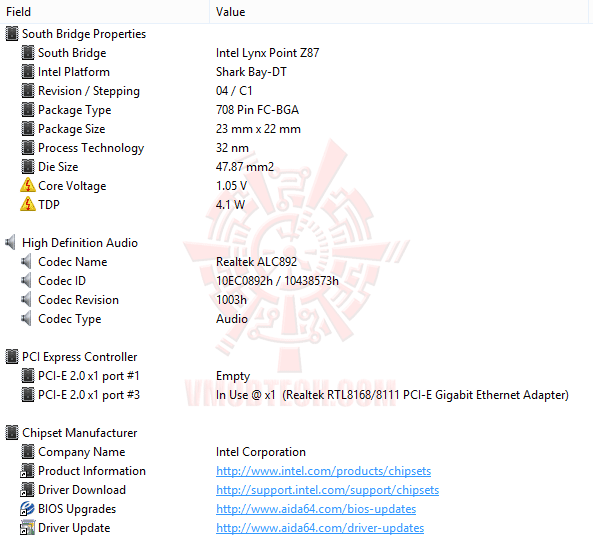The image size is (593, 544).
Task: Select the 1.05 V core voltage value
Action: (x=231, y=186)
